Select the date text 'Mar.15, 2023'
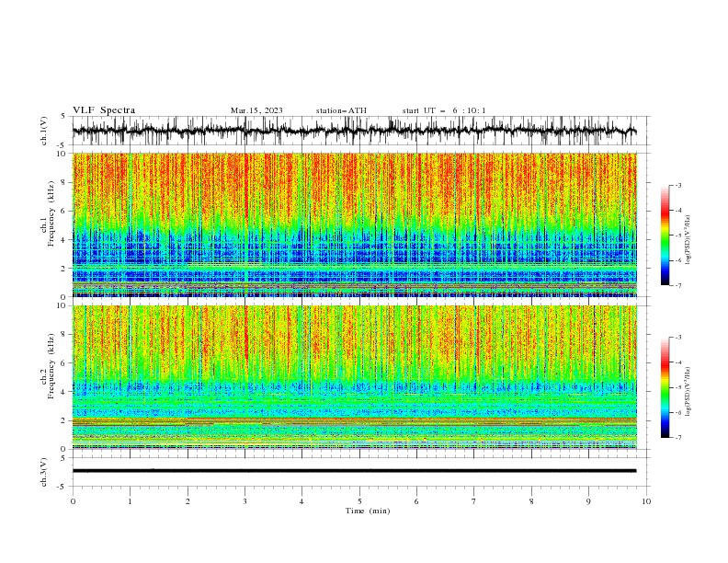728x563 pixels. (256, 110)
